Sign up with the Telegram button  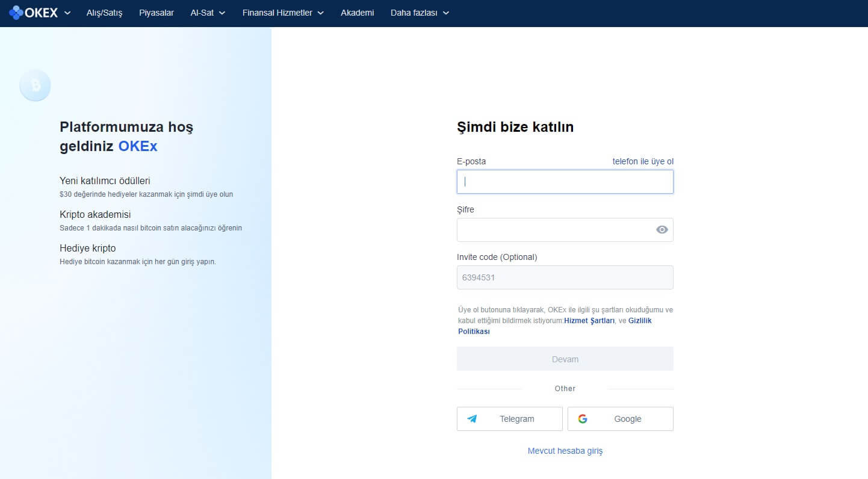click(509, 419)
